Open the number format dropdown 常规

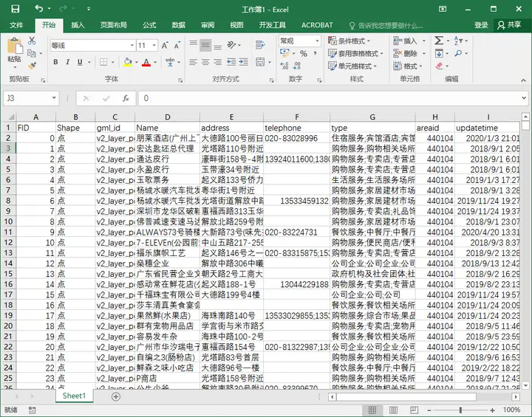[317, 41]
